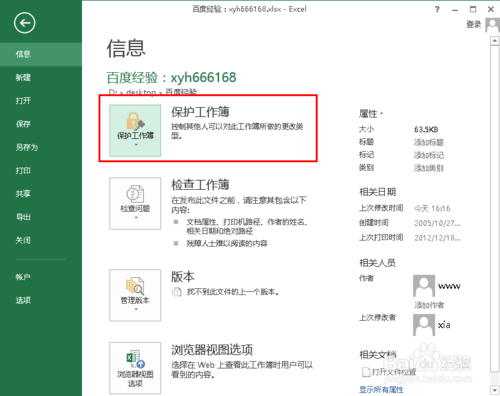
Task: Click the 添加标记 field
Action: pyautogui.click(x=429, y=155)
